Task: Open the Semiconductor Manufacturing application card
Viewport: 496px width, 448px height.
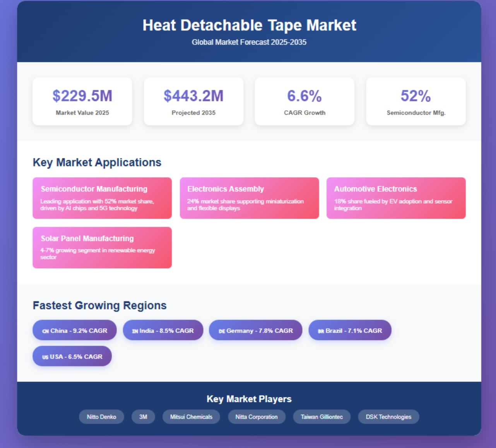Action: (102, 198)
